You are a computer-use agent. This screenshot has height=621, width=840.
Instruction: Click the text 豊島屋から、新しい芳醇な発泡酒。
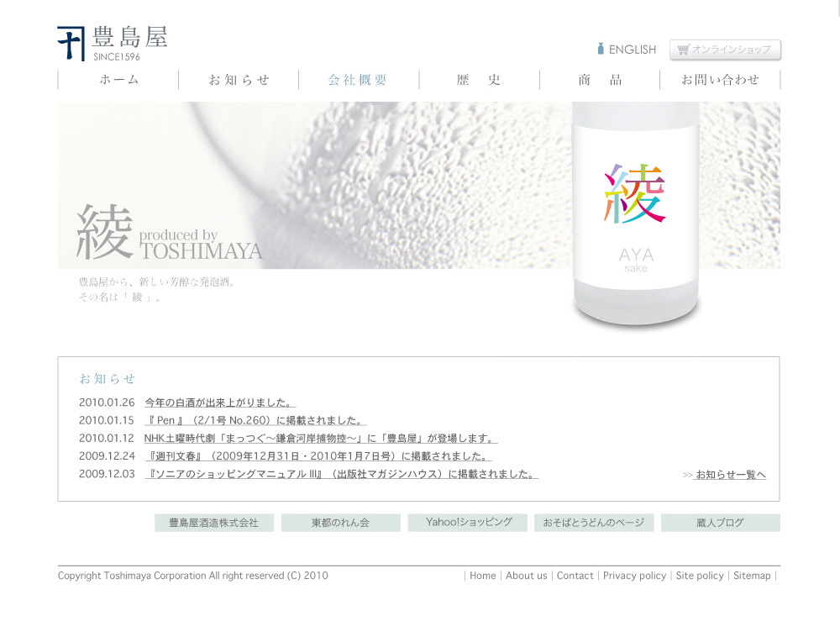tap(157, 282)
